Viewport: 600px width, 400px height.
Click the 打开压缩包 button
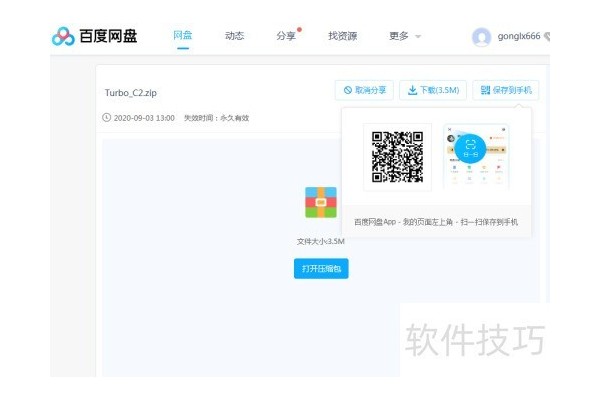click(321, 269)
